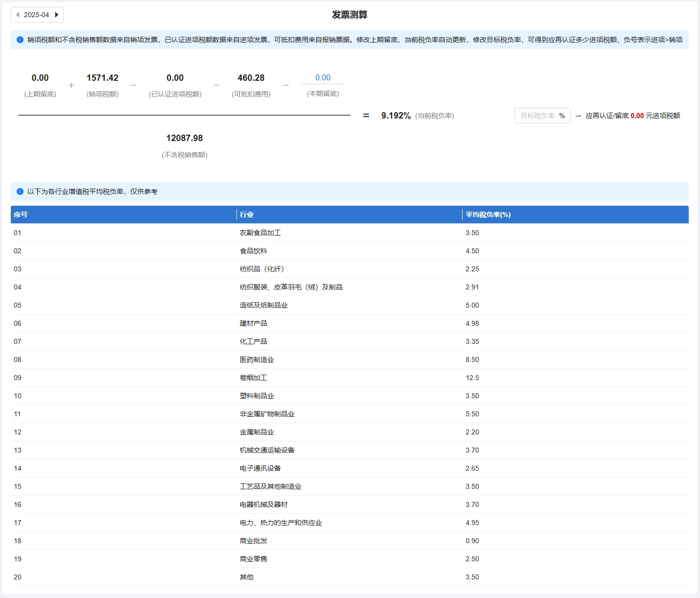This screenshot has width=700, height=598.
Task: Click the 平均税负率(%) column header
Action: (488, 215)
